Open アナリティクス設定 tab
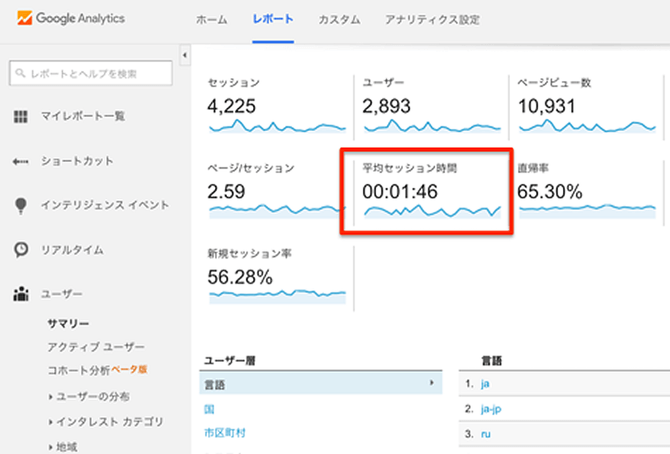The width and height of the screenshot is (670, 454). pyautogui.click(x=432, y=20)
